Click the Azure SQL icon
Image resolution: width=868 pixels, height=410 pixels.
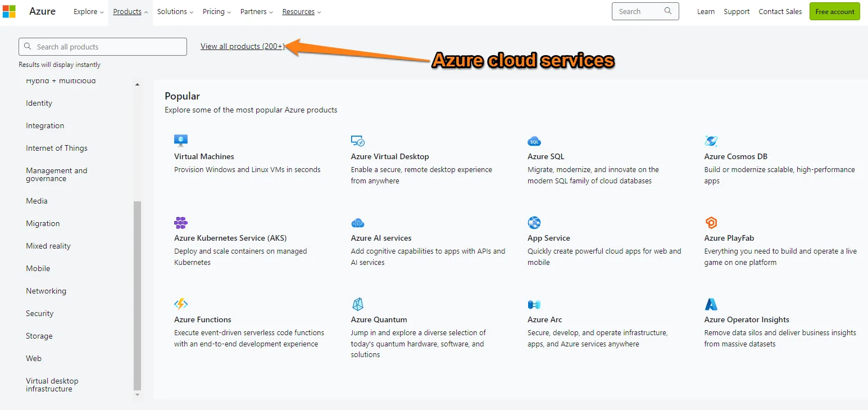tap(534, 141)
